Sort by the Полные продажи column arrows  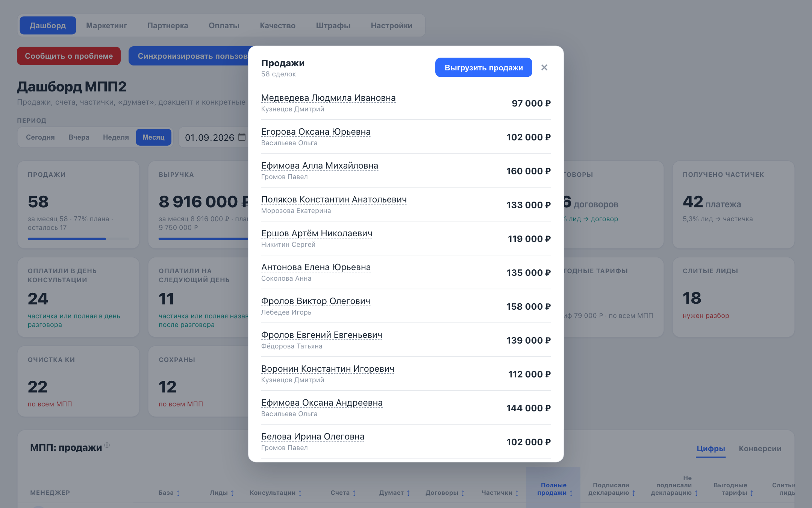point(571,493)
